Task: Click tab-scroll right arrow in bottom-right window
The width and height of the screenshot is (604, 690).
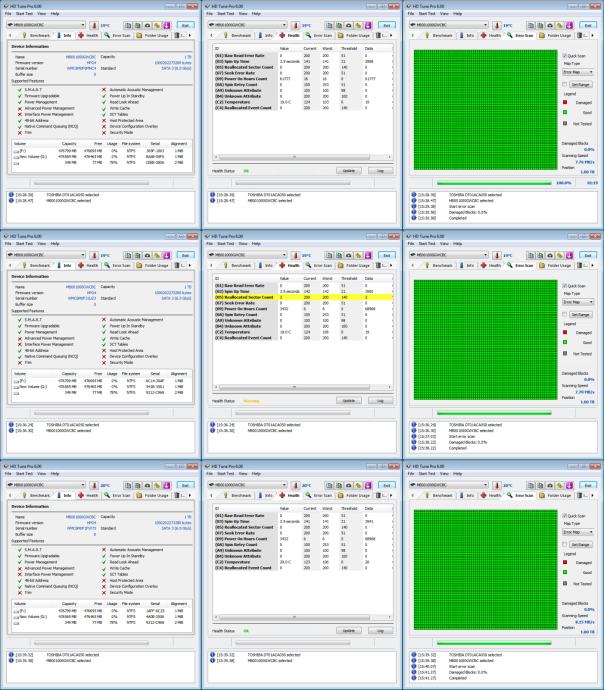Action: coord(593,495)
